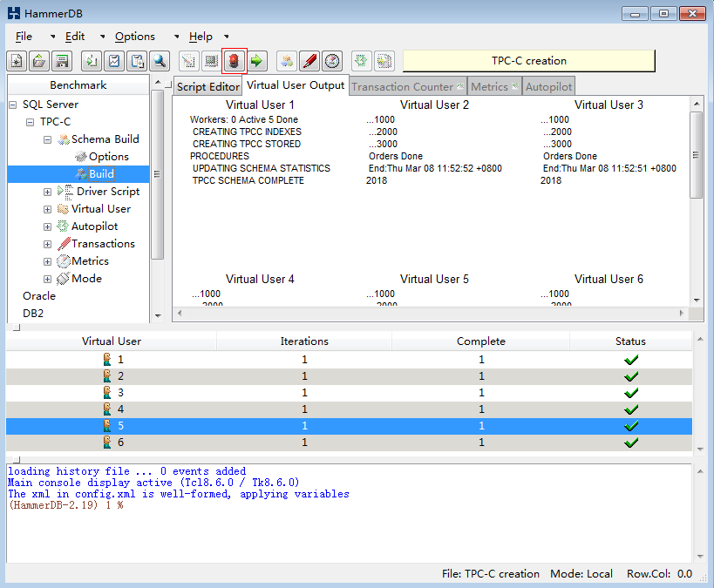Open the Edit menu

[x=75, y=37]
